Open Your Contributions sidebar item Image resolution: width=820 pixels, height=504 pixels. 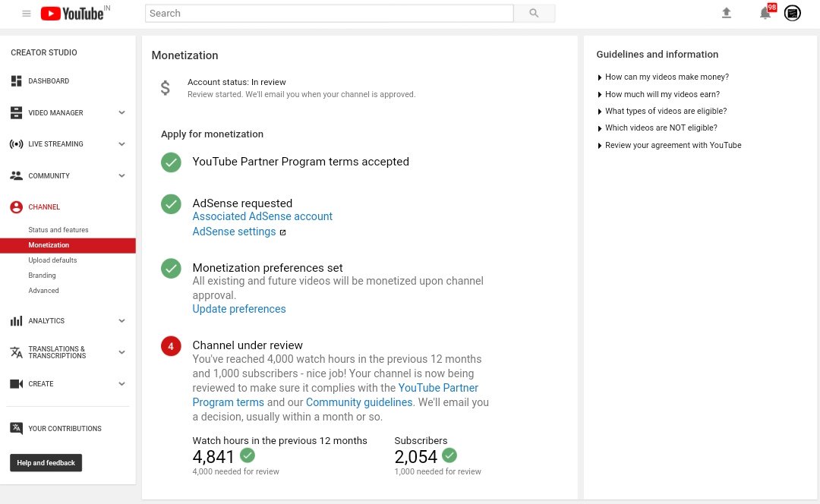pyautogui.click(x=65, y=429)
